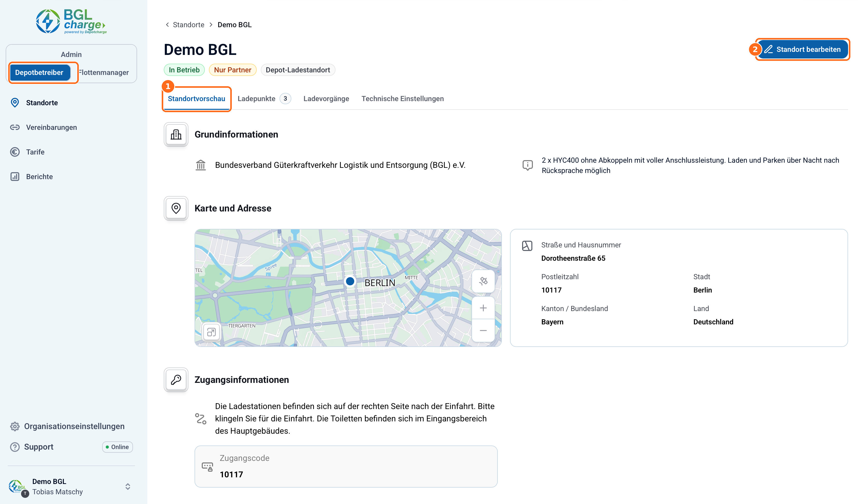
Task: Open Standorte via its pin icon
Action: coord(15,102)
